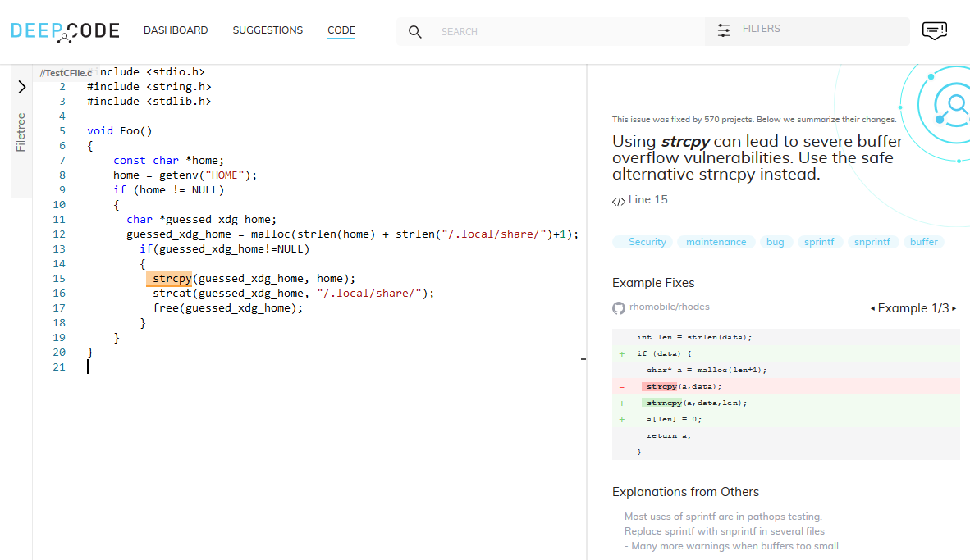The width and height of the screenshot is (970, 560).
Task: Click the code brackets icon by Line 15
Action: pos(619,201)
